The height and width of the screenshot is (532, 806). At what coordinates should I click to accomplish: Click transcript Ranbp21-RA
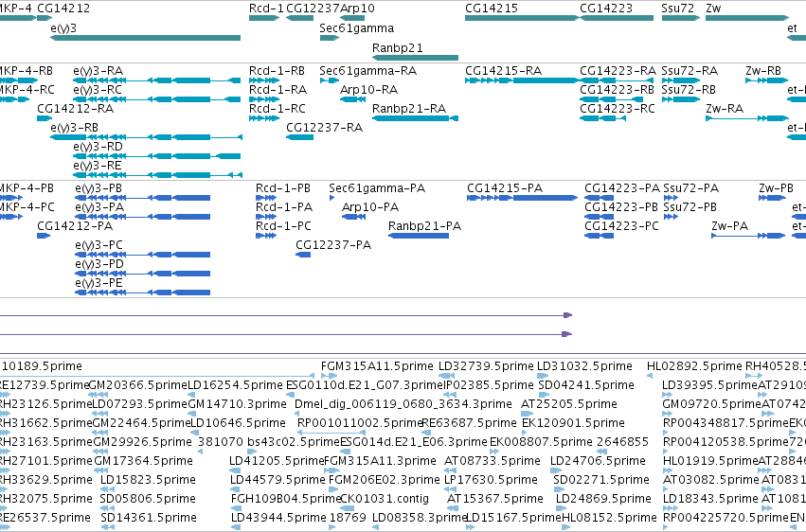416,118
